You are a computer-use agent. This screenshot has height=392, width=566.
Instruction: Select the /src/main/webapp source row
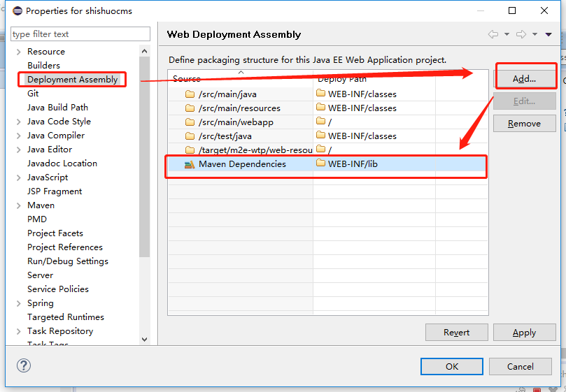point(328,122)
